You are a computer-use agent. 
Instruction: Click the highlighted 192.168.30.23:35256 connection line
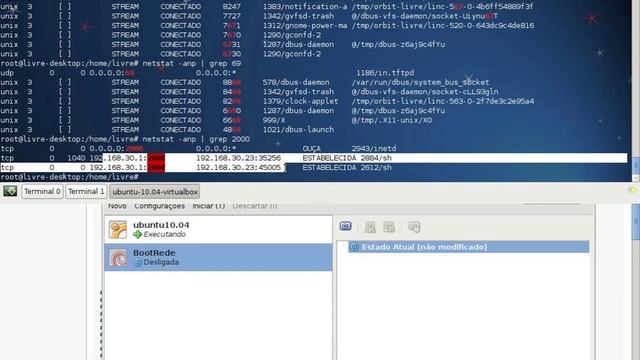point(313,158)
